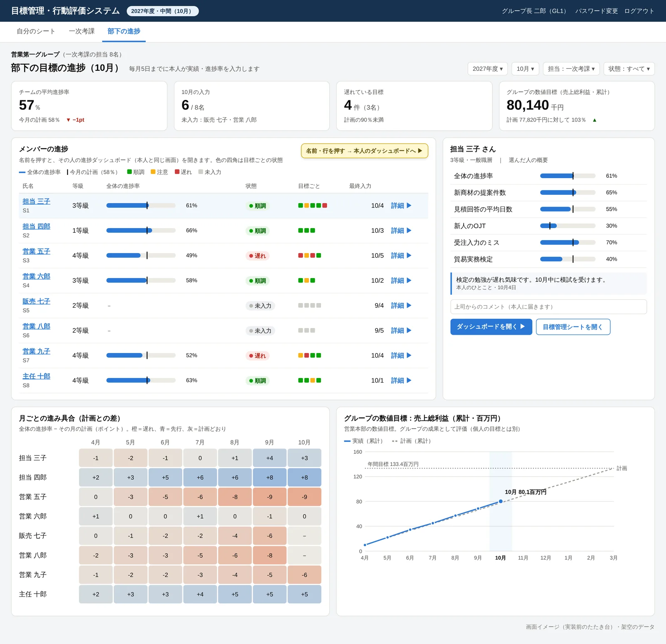This screenshot has width=666, height=644.
Task: Click the 順調 status badge for 担当 三子
Action: (257, 206)
